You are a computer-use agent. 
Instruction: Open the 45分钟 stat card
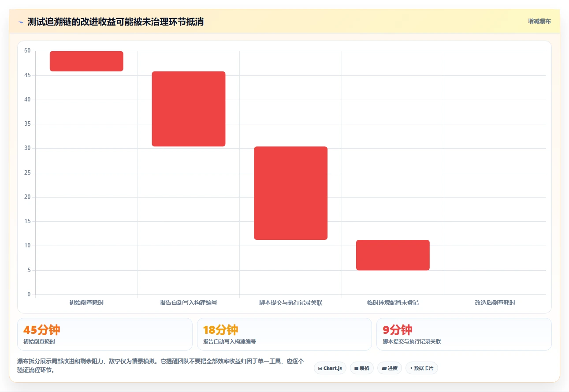105,334
